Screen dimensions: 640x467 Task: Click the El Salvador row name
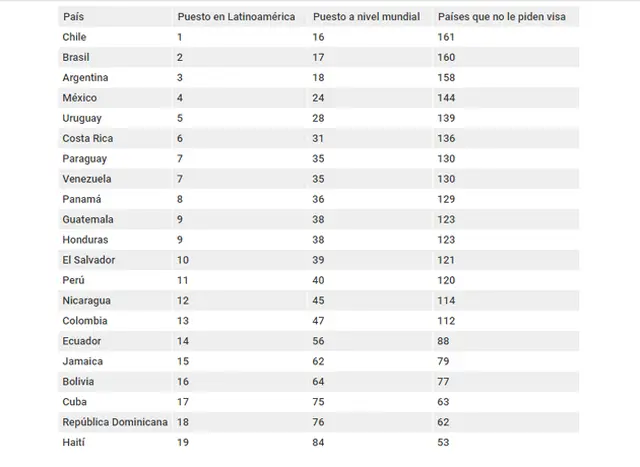[89, 260]
